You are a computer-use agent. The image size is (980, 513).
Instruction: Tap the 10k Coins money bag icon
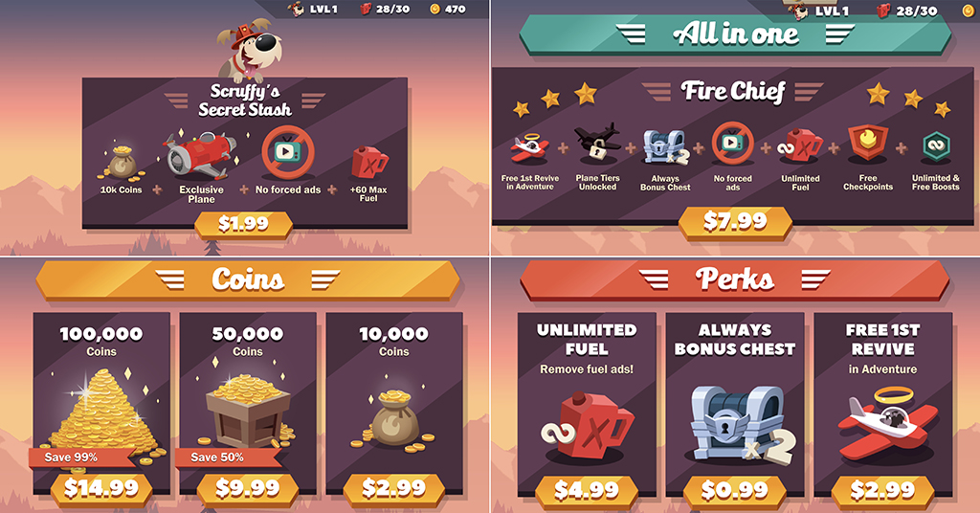(x=122, y=164)
